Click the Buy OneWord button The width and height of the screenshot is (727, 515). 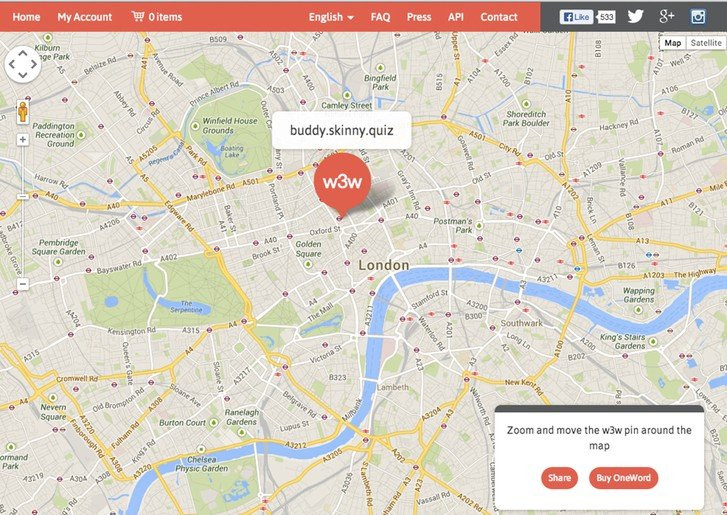(x=624, y=478)
